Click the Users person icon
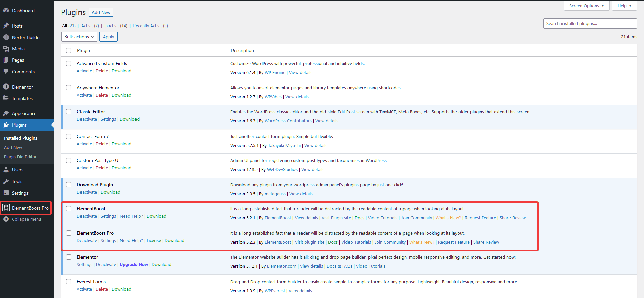 (6, 170)
